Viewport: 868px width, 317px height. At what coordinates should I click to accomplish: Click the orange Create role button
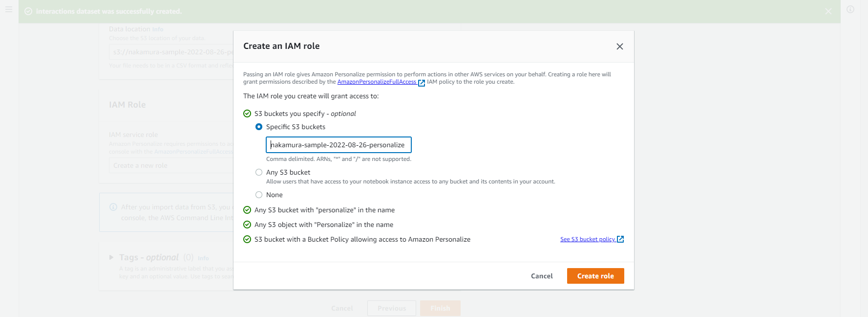click(x=595, y=276)
